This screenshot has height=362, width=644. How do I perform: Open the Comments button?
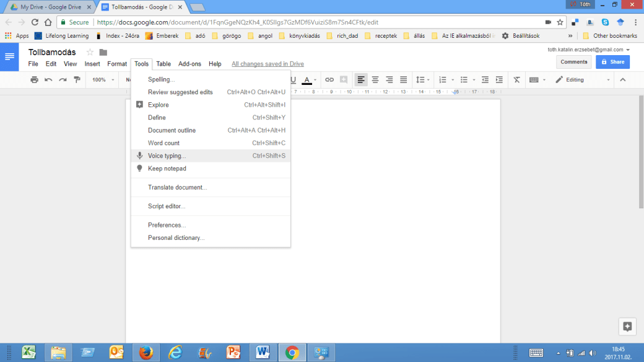coord(573,62)
